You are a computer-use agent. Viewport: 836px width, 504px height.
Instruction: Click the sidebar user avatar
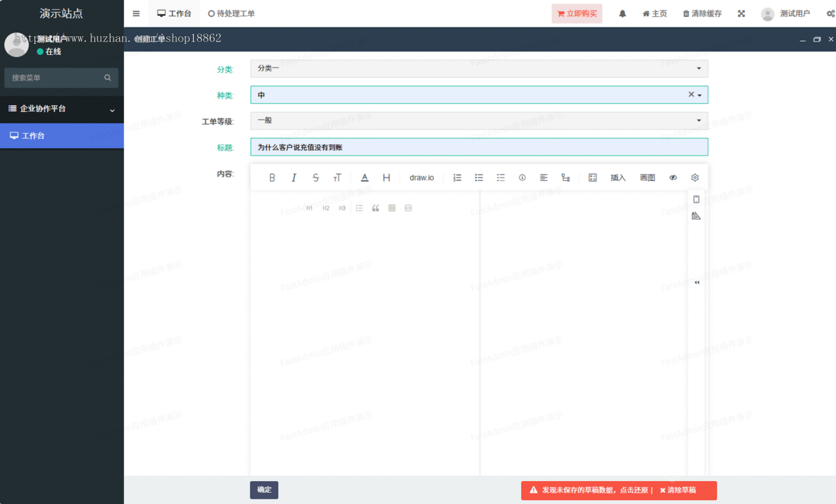(x=17, y=45)
